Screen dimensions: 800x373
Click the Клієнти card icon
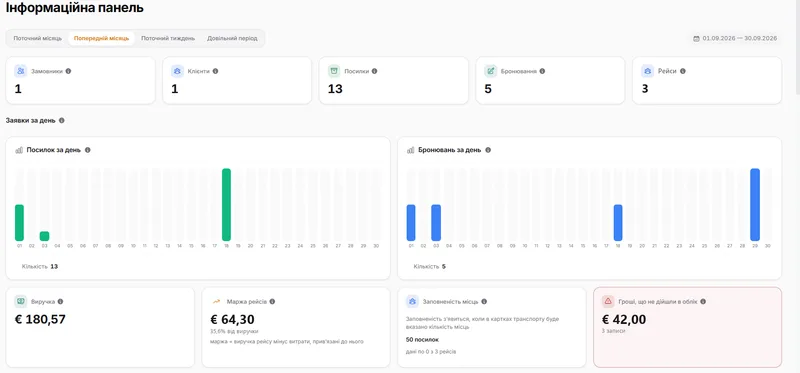(x=177, y=71)
